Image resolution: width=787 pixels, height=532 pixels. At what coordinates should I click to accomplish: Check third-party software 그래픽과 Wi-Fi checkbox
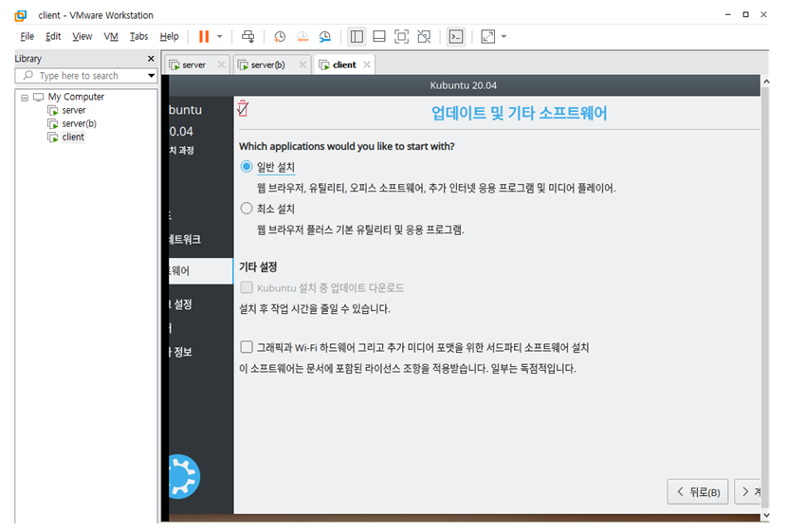246,347
